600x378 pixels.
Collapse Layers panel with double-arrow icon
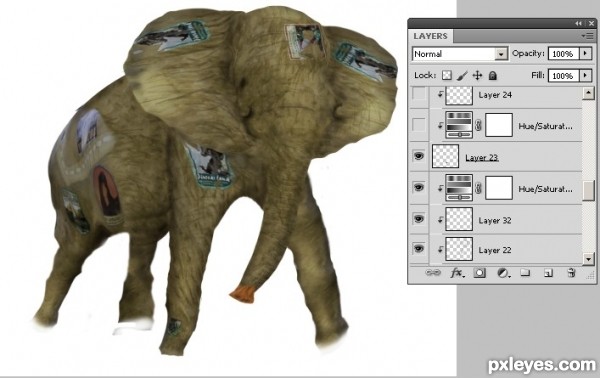(578, 23)
